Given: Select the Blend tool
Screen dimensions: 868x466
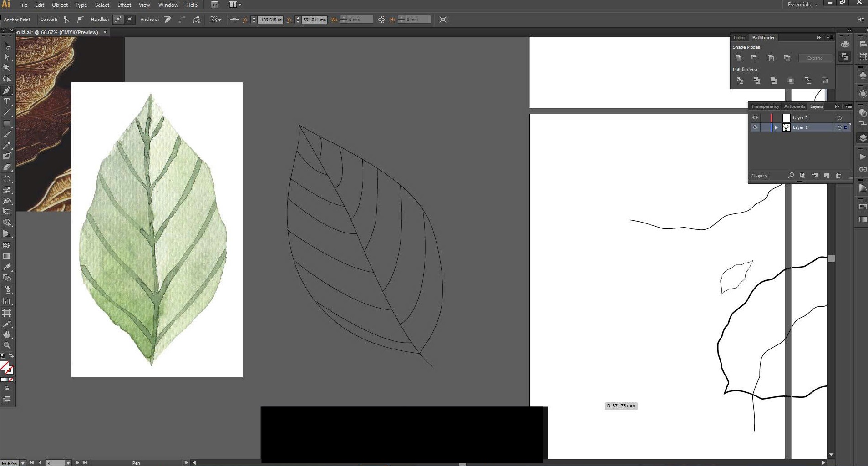Looking at the screenshot, I should tap(7, 278).
